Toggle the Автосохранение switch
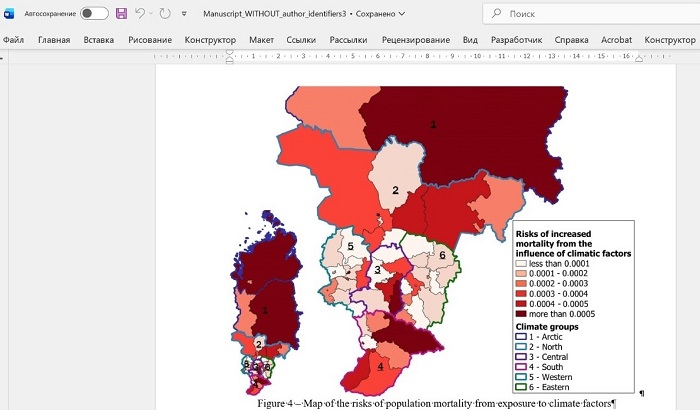Image resolution: width=700 pixels, height=410 pixels. click(x=94, y=14)
